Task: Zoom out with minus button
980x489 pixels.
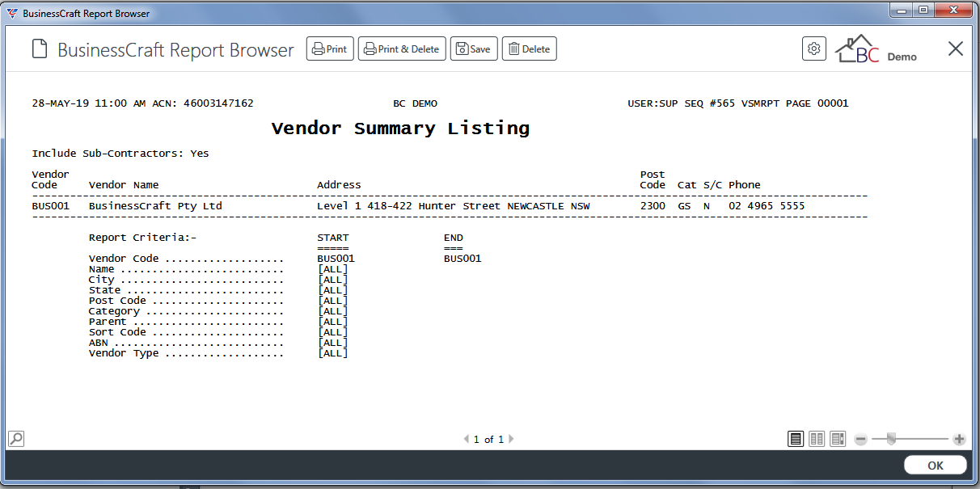Action: point(861,439)
